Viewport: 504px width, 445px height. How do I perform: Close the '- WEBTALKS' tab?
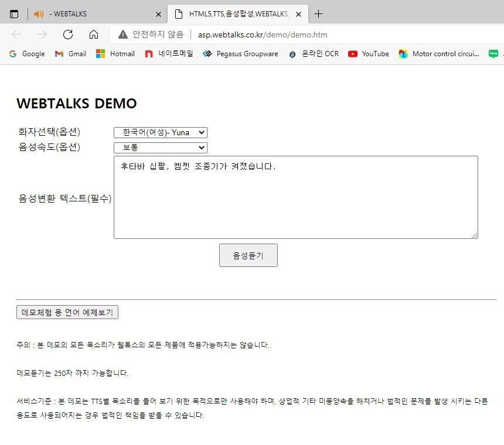click(x=158, y=14)
